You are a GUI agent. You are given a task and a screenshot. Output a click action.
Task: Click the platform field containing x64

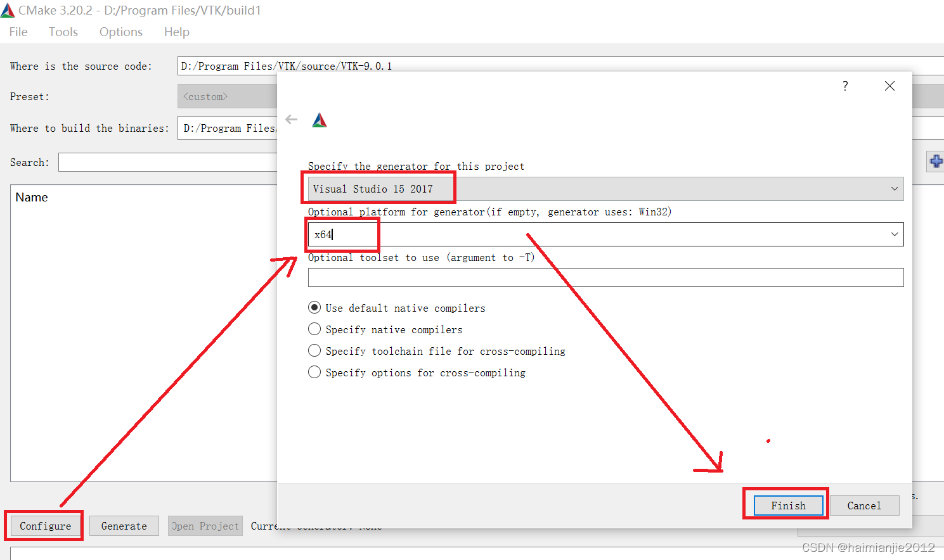click(605, 234)
